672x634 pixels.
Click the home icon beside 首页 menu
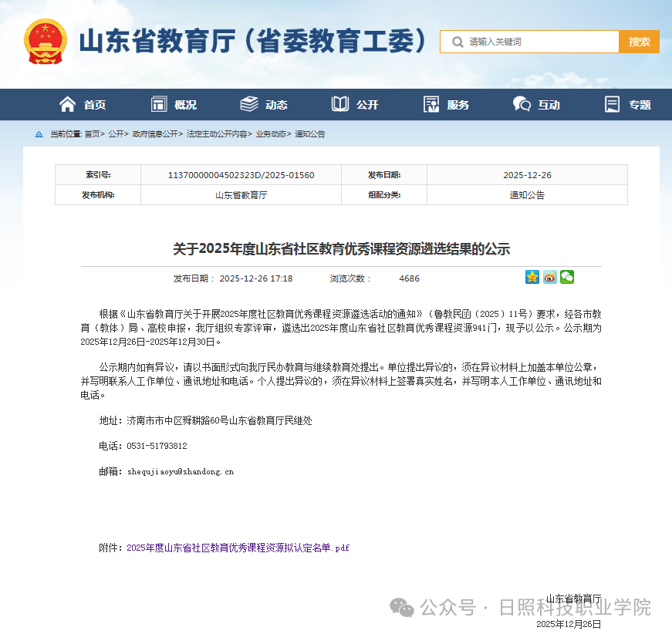pos(69,104)
